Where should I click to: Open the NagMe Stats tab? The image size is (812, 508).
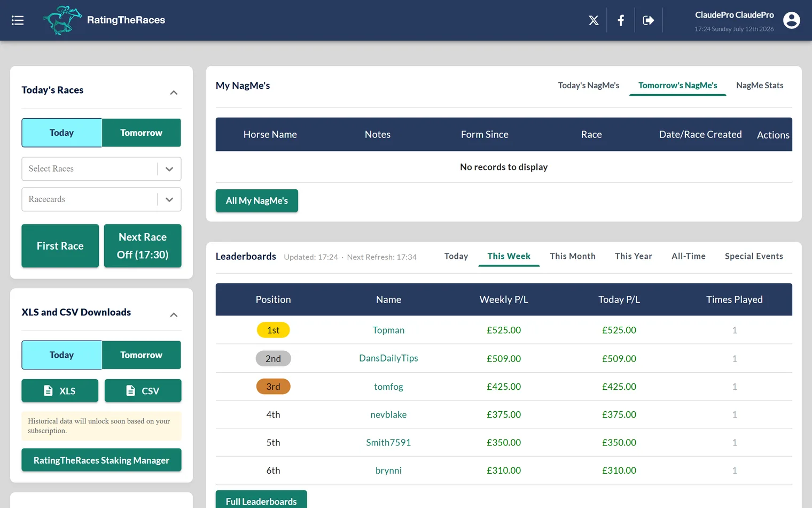(760, 86)
